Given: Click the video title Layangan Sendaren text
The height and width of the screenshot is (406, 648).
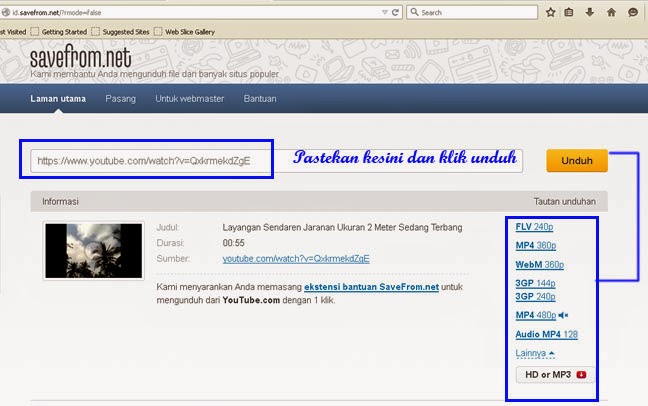Looking at the screenshot, I should click(342, 227).
